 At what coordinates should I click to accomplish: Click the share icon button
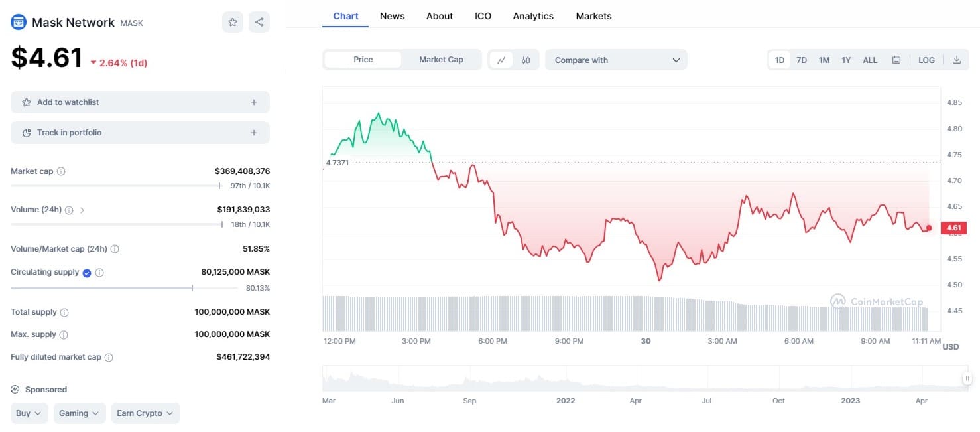[x=259, y=22]
